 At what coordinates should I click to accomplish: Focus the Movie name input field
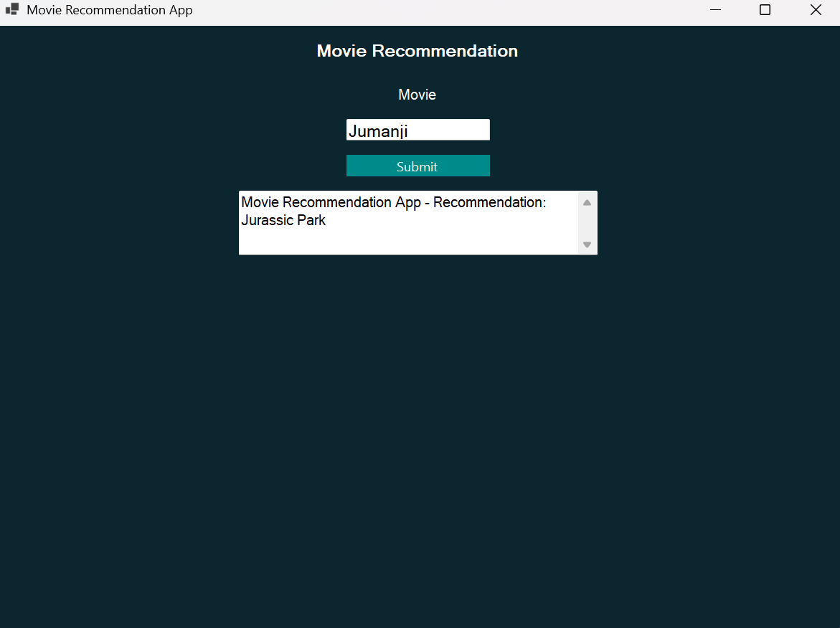click(x=417, y=130)
